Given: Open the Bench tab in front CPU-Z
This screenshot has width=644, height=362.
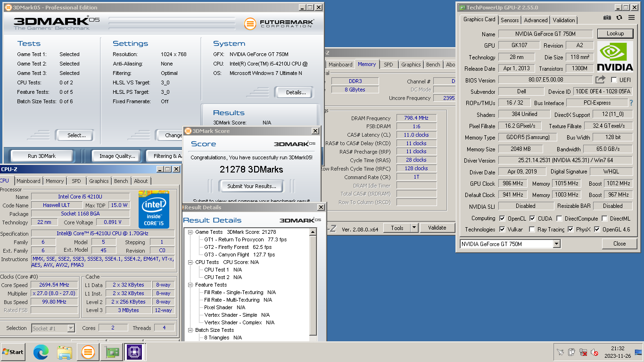Looking at the screenshot, I should click(121, 181).
